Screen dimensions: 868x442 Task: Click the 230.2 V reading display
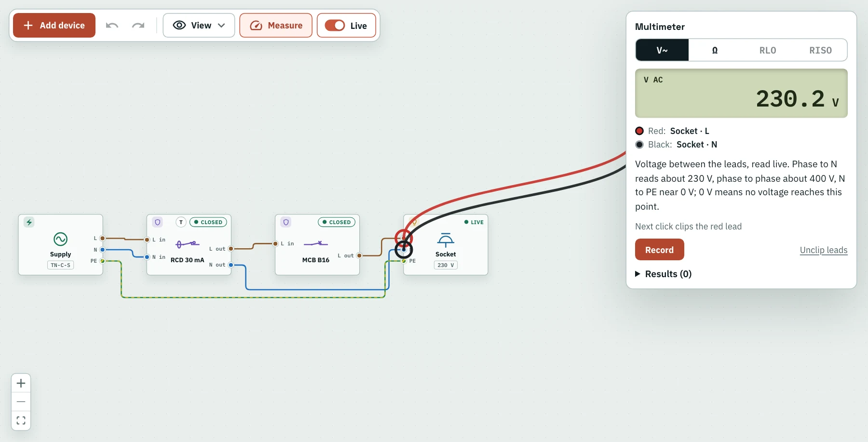pyautogui.click(x=741, y=94)
